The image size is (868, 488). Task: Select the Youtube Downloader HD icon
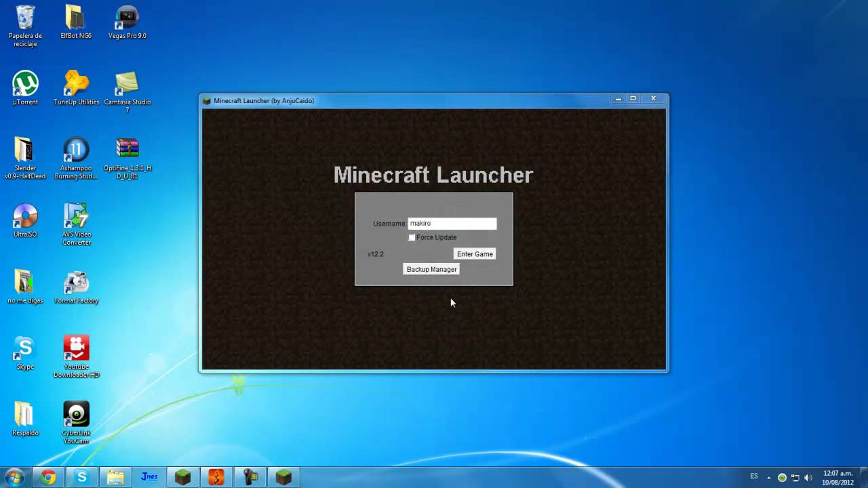76,357
